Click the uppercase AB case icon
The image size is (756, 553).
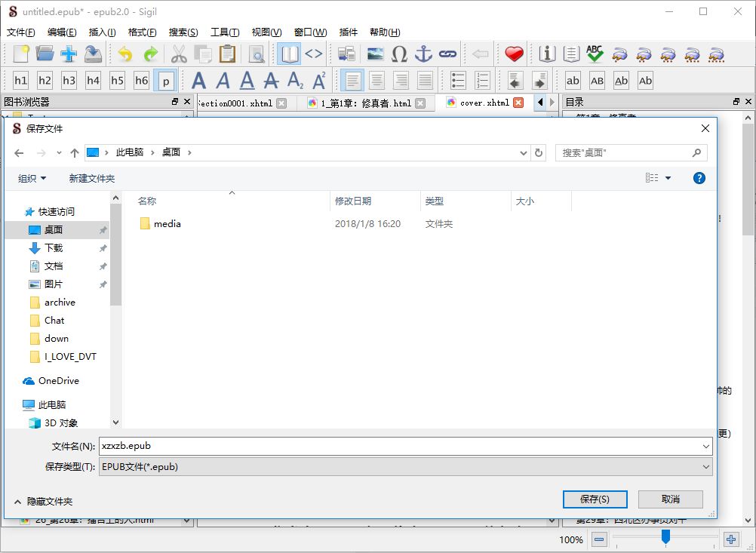597,81
